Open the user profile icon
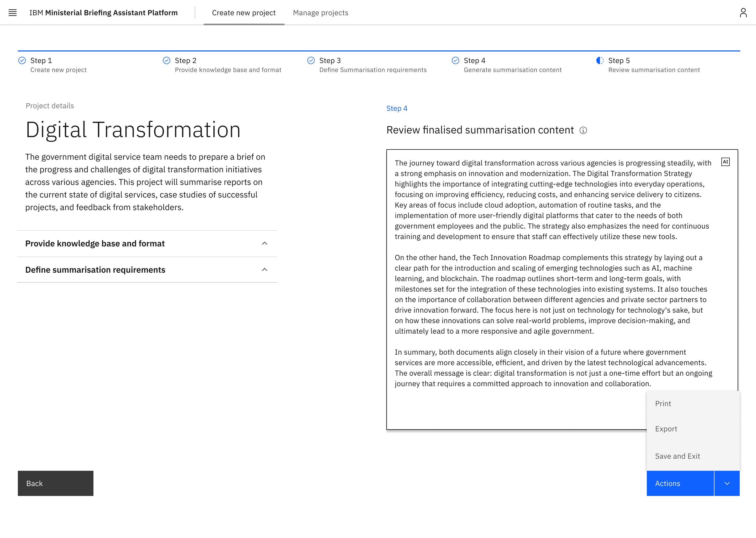The width and height of the screenshot is (756, 538). (743, 13)
